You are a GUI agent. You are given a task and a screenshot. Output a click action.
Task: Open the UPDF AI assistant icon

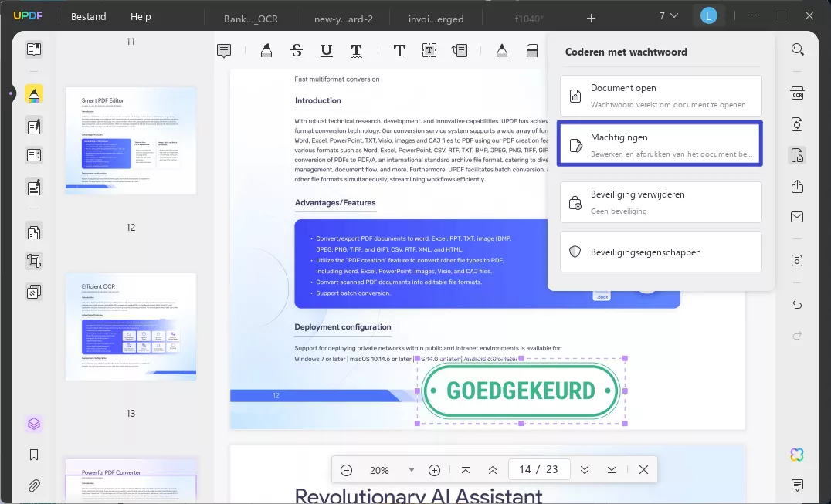[x=797, y=455]
